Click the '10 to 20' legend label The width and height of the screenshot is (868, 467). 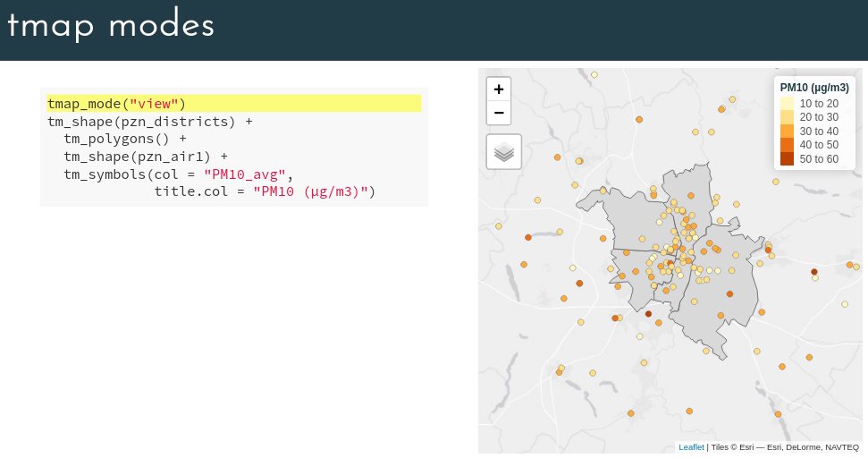[819, 104]
